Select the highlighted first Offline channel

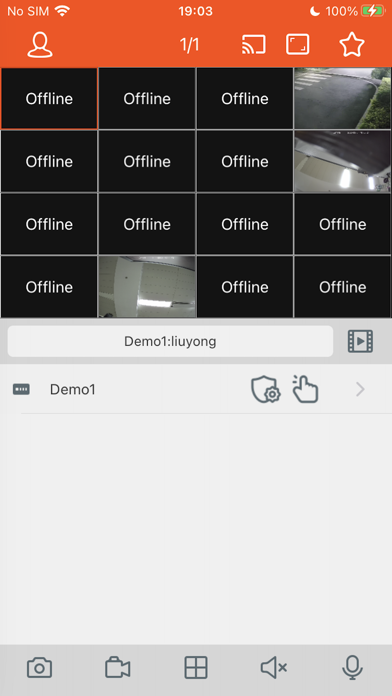pos(49,98)
